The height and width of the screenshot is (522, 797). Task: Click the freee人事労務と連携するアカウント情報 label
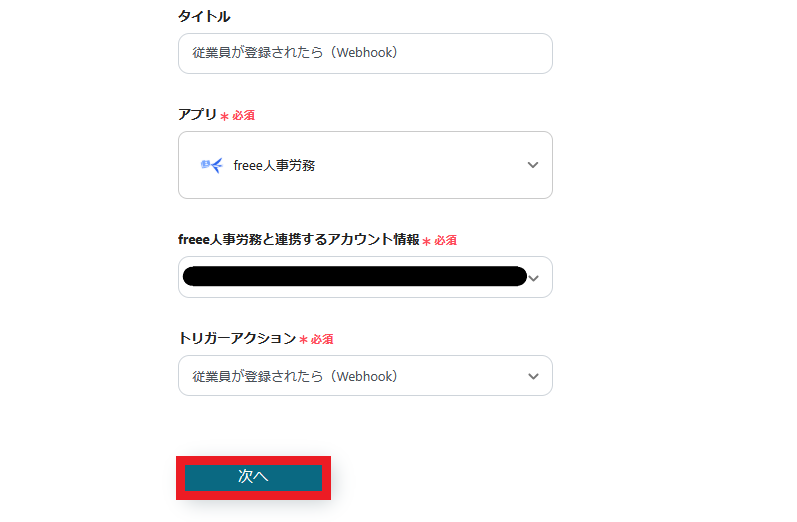(x=298, y=239)
